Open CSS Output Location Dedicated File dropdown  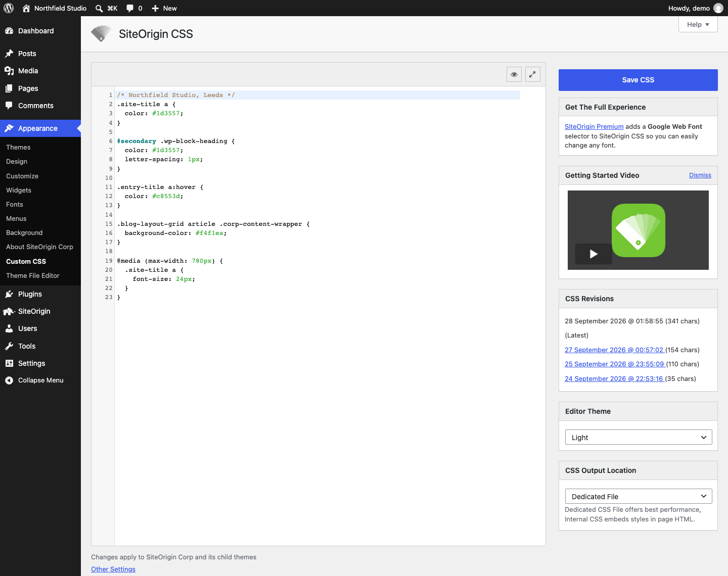639,497
